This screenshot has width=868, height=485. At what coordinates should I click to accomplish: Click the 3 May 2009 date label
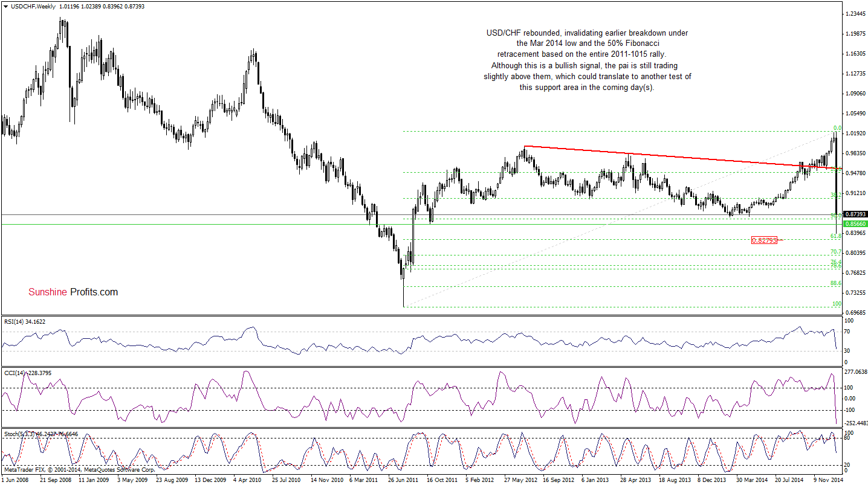(132, 480)
